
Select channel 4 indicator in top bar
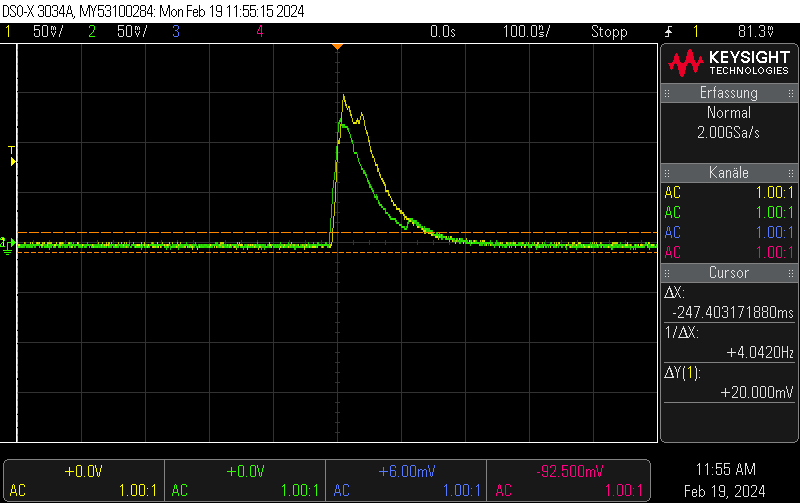[260, 32]
